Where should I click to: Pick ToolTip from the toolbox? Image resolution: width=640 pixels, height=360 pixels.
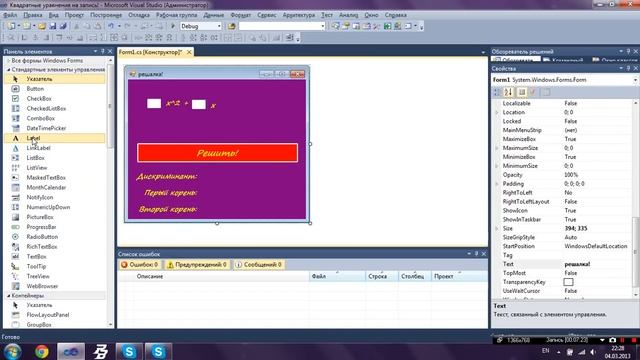click(x=36, y=267)
